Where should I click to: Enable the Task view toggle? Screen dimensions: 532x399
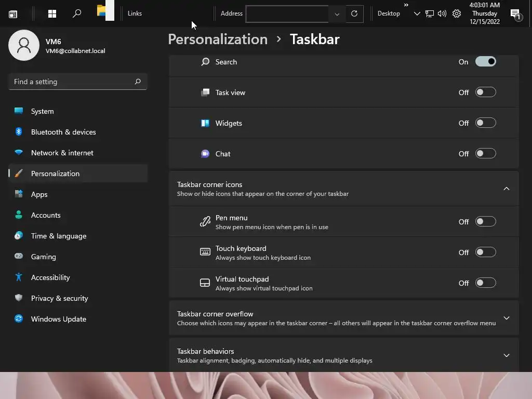coord(486,92)
